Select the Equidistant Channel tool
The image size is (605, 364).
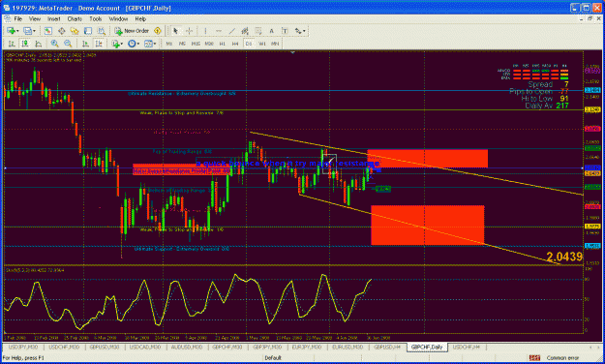[x=245, y=31]
